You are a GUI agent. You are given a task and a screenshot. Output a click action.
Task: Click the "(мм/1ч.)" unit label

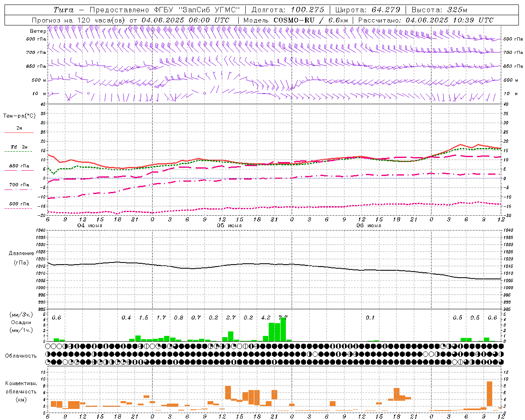point(21,330)
